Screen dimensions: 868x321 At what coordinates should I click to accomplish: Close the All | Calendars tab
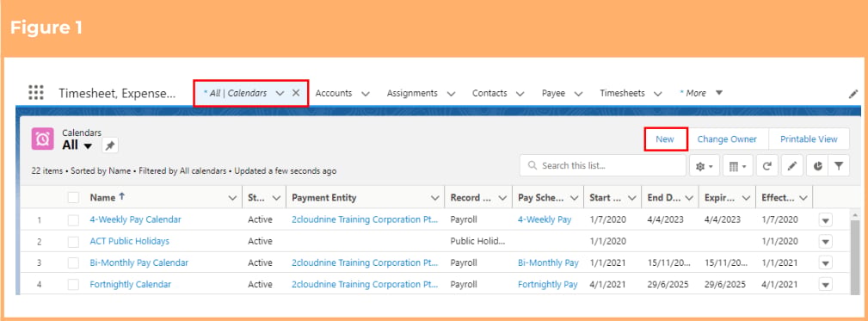coord(296,93)
